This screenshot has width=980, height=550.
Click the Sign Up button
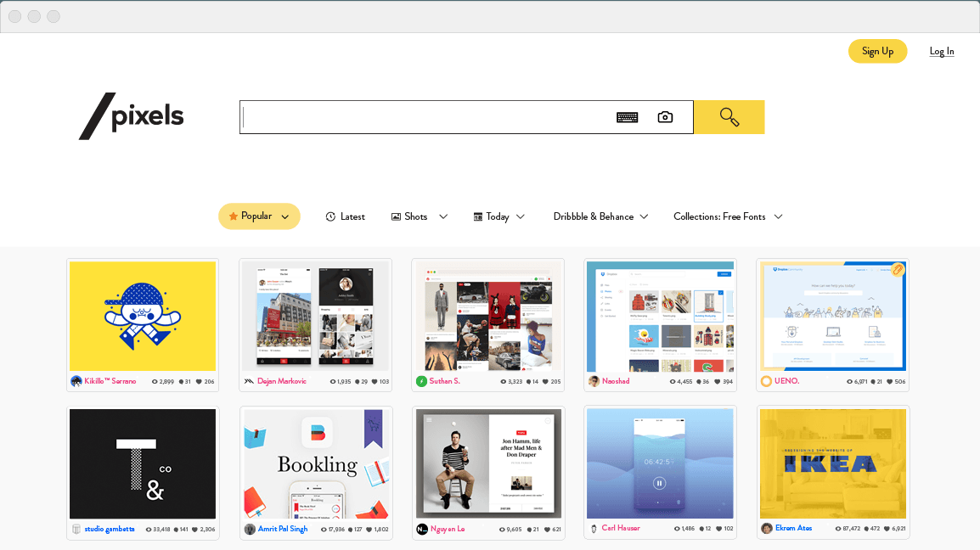pos(877,51)
